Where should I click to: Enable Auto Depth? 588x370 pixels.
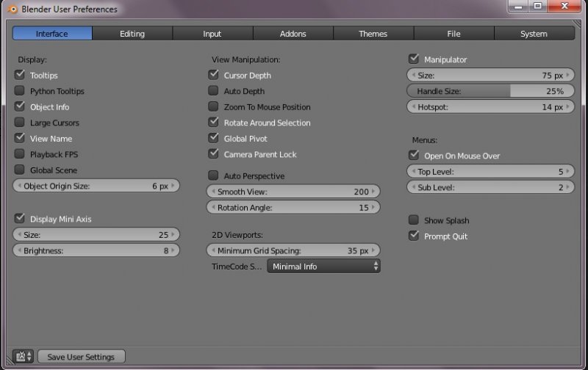point(213,90)
